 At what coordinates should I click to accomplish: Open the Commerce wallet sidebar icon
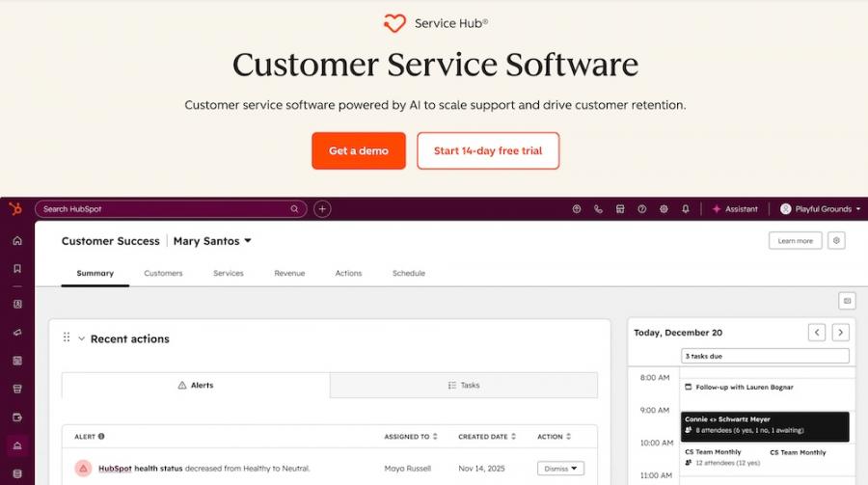[x=17, y=417]
